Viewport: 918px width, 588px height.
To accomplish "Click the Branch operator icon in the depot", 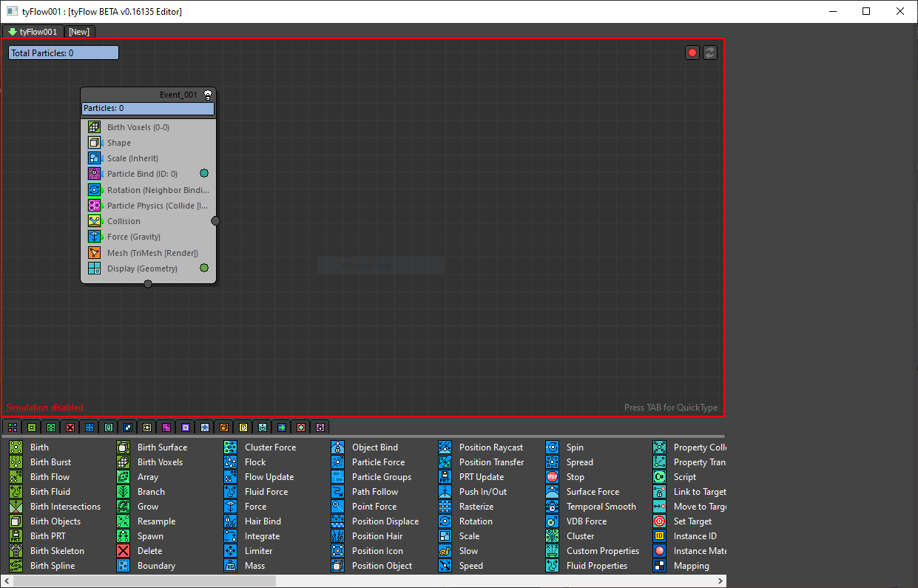I will point(124,492).
